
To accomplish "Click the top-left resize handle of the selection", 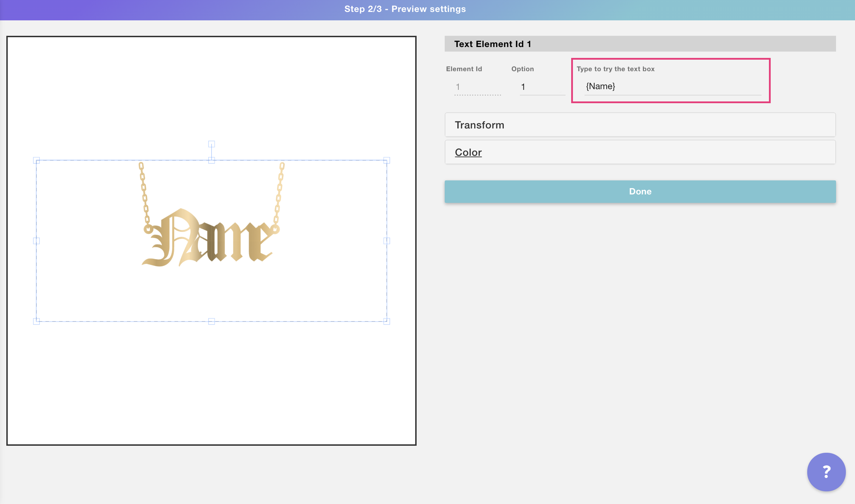I will [x=36, y=160].
